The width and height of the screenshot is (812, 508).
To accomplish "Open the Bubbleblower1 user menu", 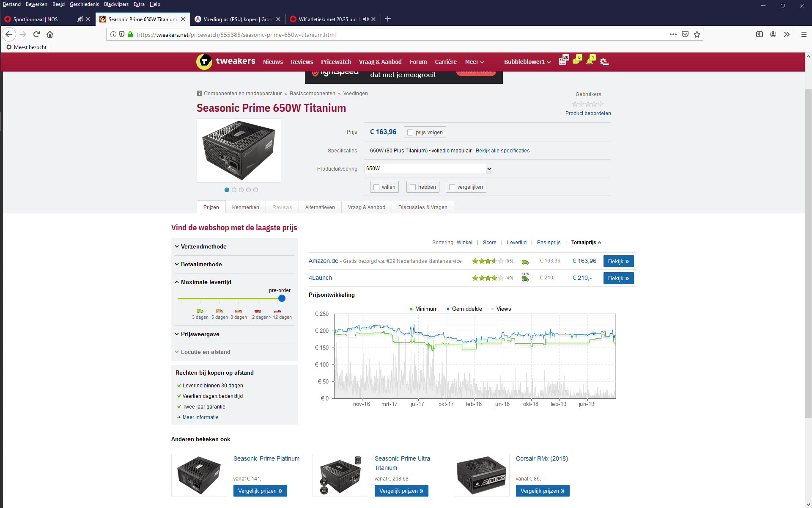I will pos(527,62).
